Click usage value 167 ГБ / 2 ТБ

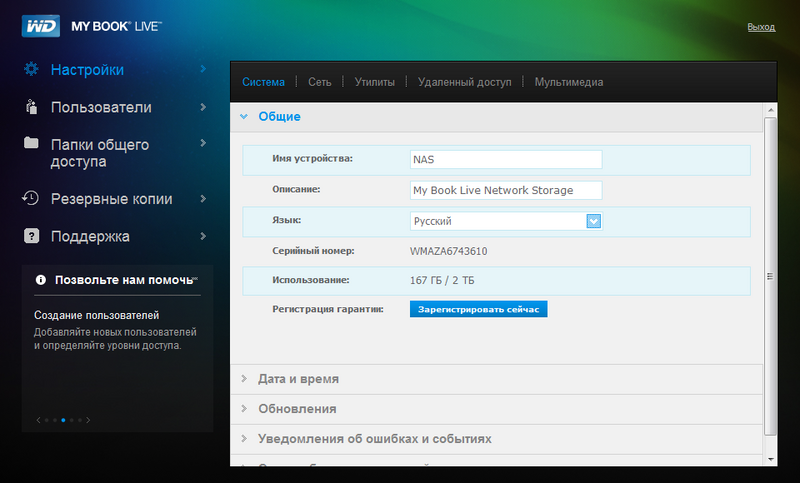click(442, 280)
